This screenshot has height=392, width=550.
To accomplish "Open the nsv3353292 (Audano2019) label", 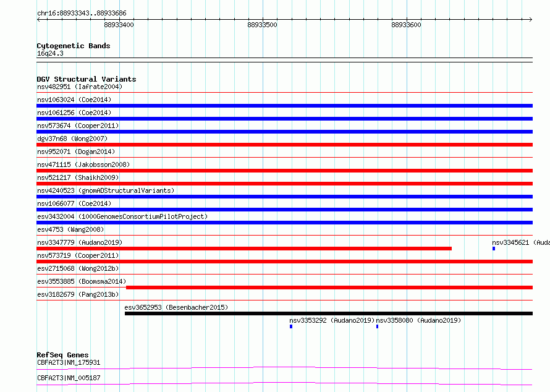I will click(332, 320).
